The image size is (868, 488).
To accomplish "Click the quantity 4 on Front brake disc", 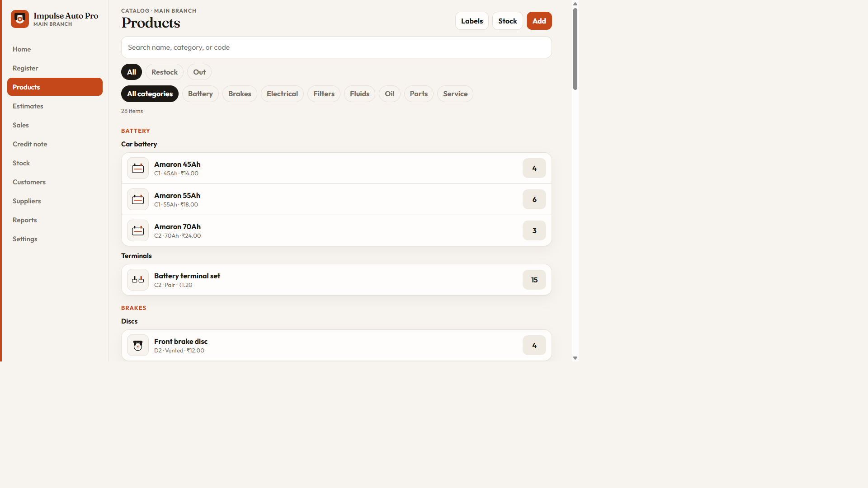I will point(534,345).
